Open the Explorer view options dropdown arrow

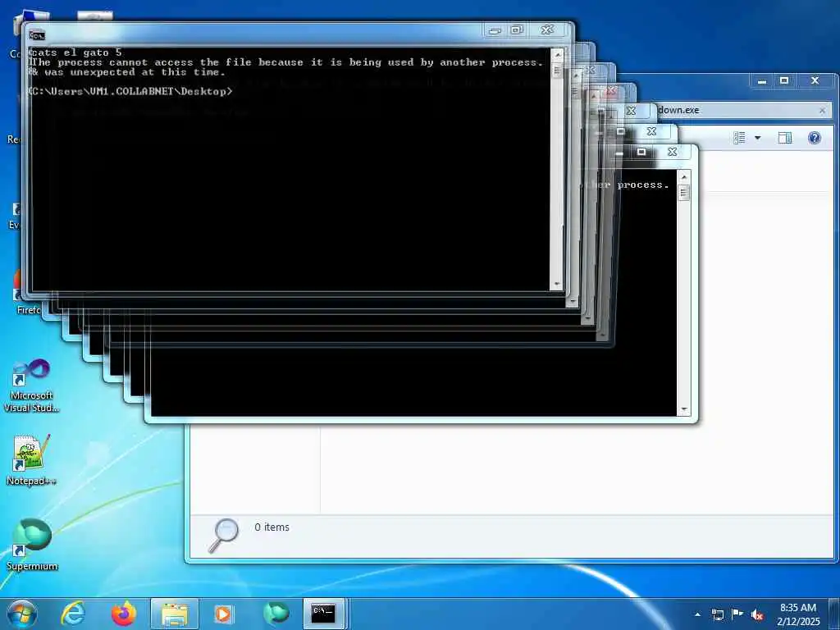(757, 138)
